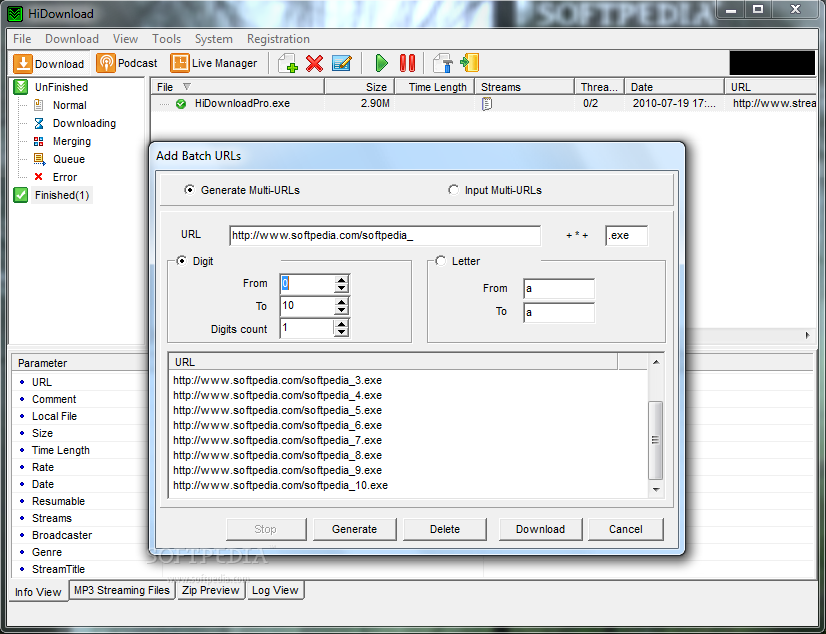826x634 pixels.
Task: Click the green start download icon
Action: pos(381,63)
